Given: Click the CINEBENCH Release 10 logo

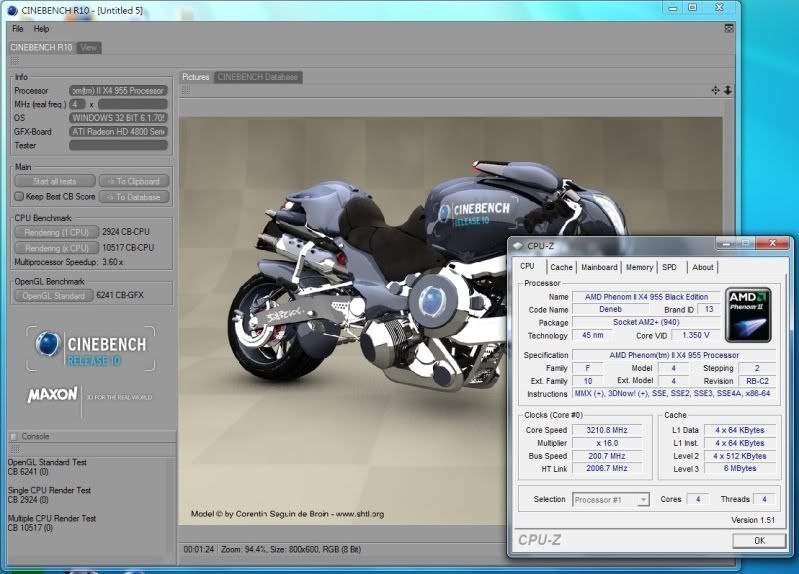Looking at the screenshot, I should click(x=91, y=349).
